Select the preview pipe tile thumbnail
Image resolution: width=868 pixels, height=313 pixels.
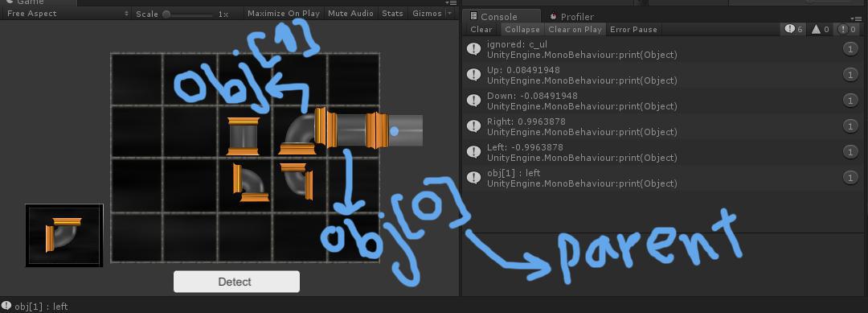point(64,235)
